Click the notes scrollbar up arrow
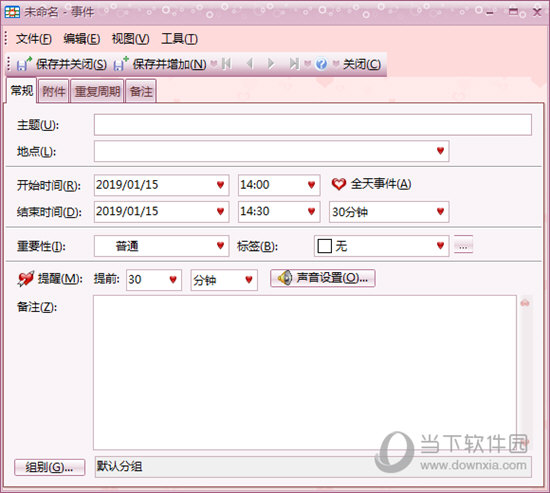 (525, 303)
